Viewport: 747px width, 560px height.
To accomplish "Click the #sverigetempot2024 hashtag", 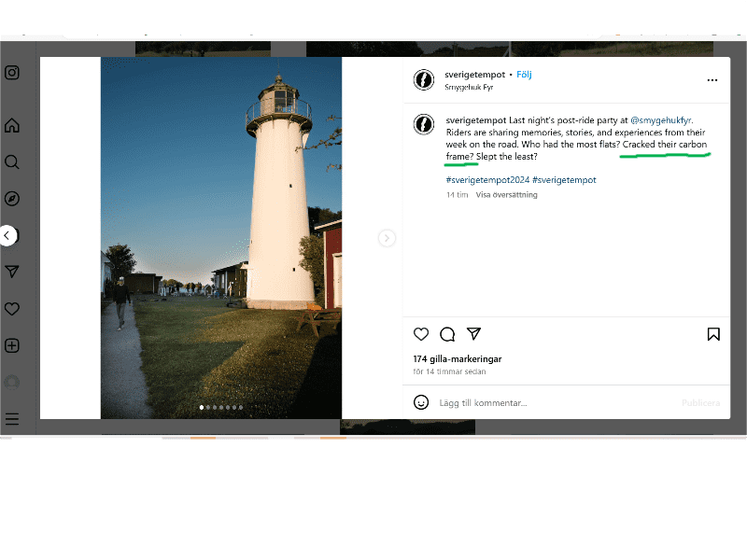I will [487, 178].
